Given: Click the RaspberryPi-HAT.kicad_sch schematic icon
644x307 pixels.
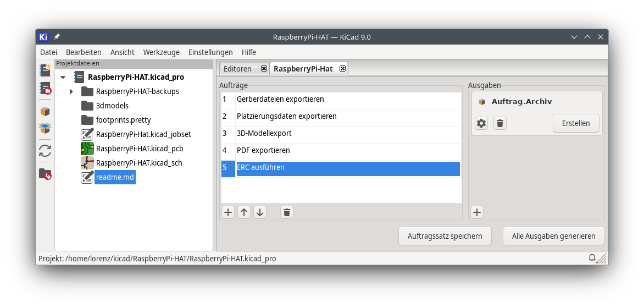Looking at the screenshot, I should click(87, 163).
